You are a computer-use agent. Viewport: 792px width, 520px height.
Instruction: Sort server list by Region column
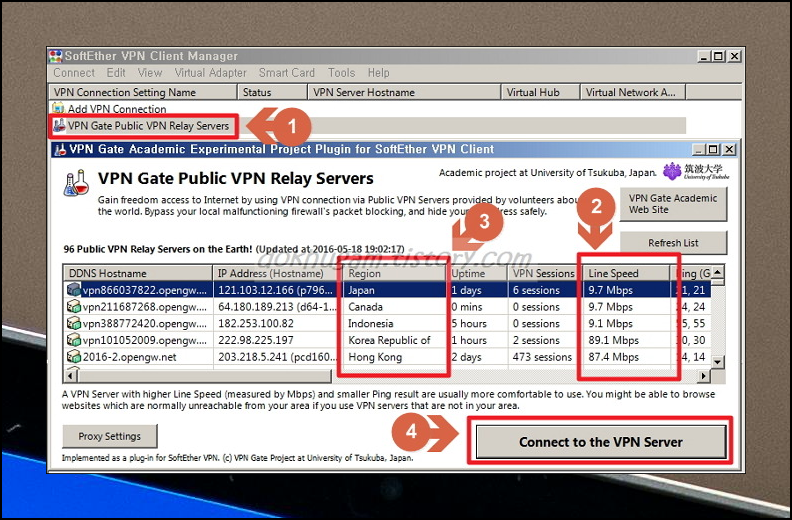click(394, 273)
